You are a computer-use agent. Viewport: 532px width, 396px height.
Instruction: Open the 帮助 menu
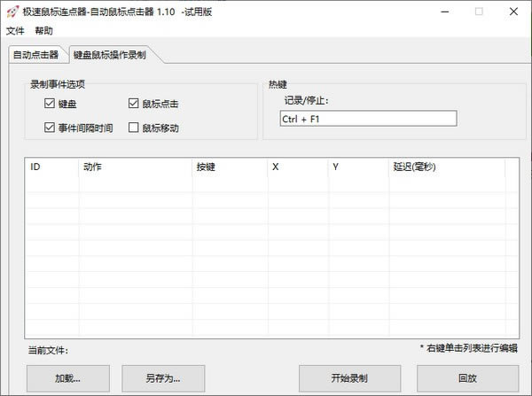point(44,30)
